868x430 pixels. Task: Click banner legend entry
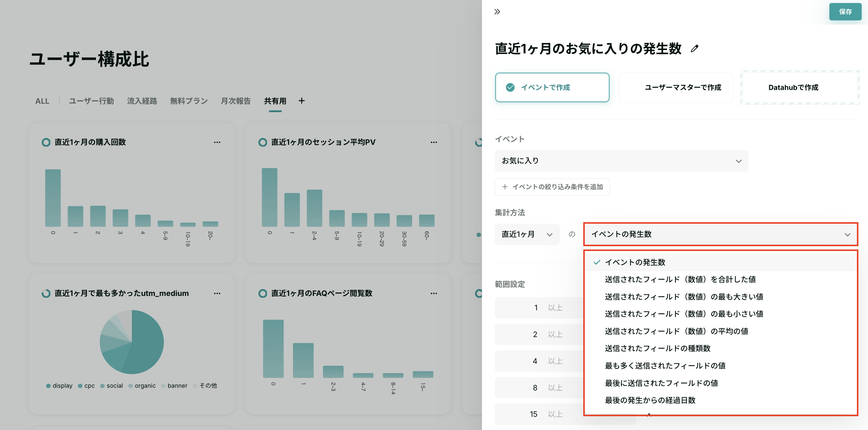click(x=174, y=386)
